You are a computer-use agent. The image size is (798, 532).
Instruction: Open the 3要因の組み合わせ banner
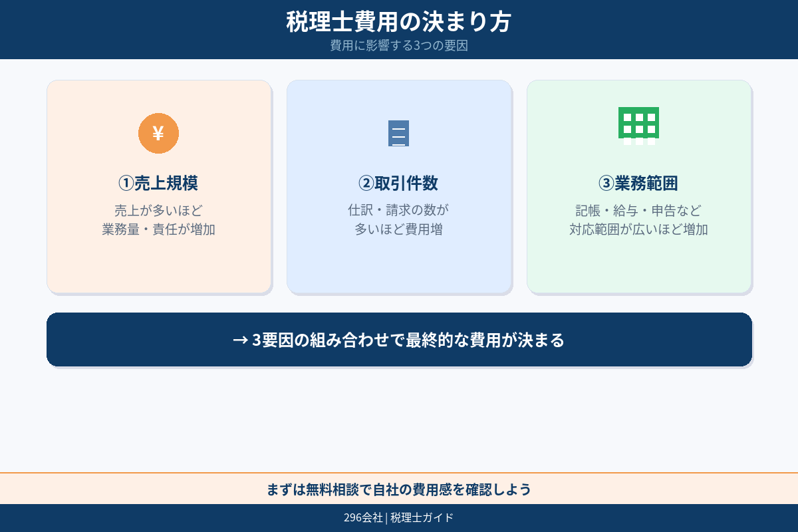pyautogui.click(x=399, y=340)
